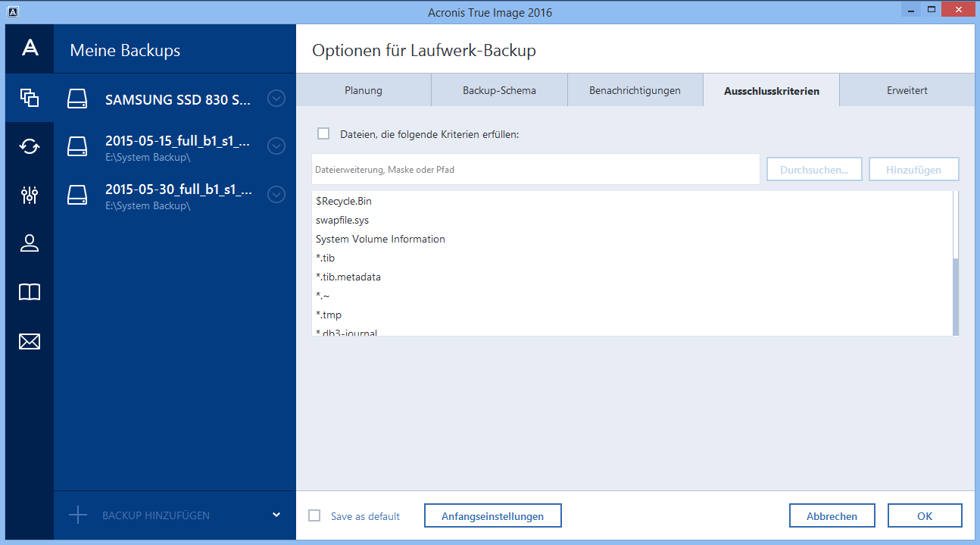The image size is (980, 545).
Task: Switch to the Planung tab
Action: point(364,90)
